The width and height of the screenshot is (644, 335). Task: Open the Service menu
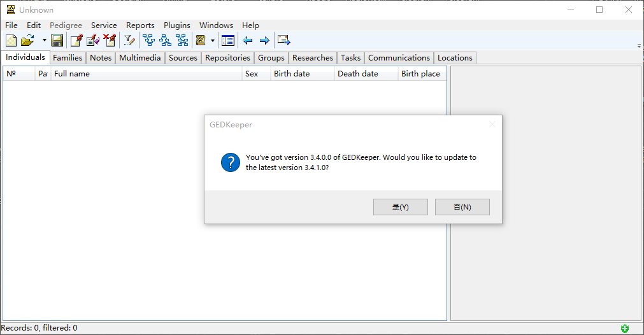(x=104, y=25)
